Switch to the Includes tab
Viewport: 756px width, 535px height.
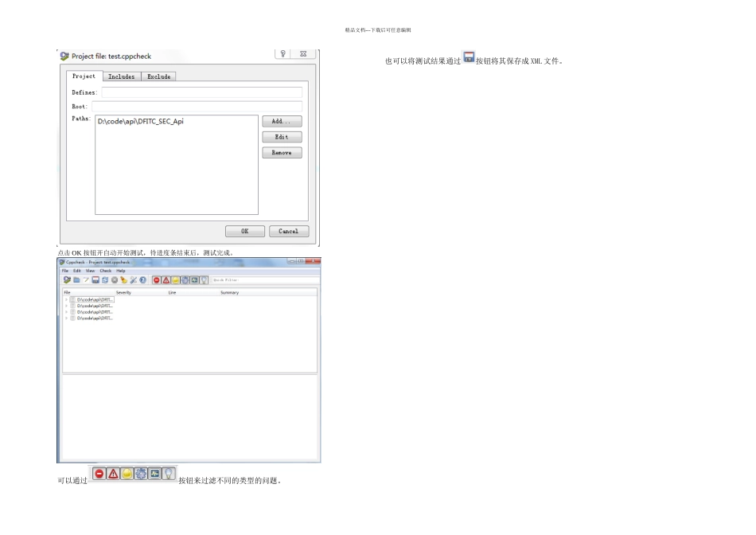coord(122,76)
